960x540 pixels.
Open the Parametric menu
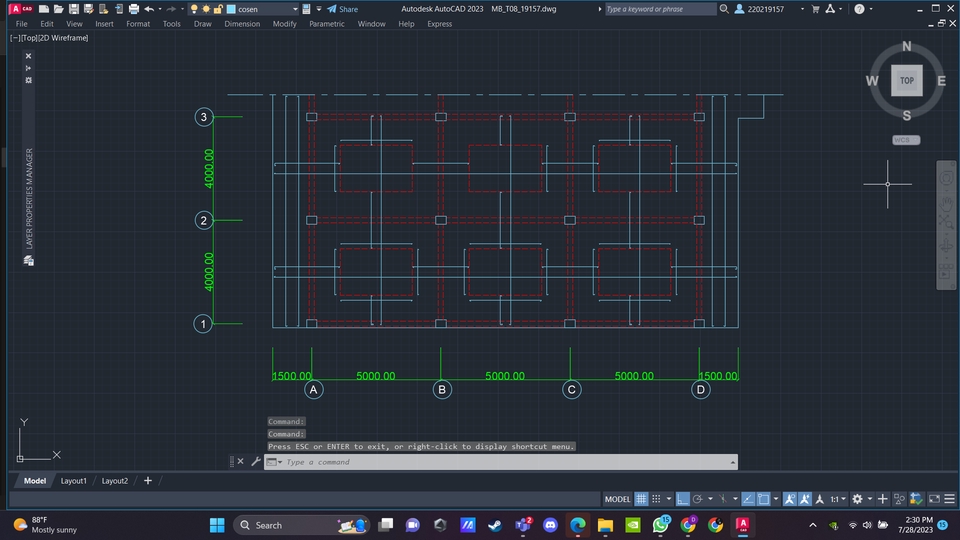tap(327, 24)
